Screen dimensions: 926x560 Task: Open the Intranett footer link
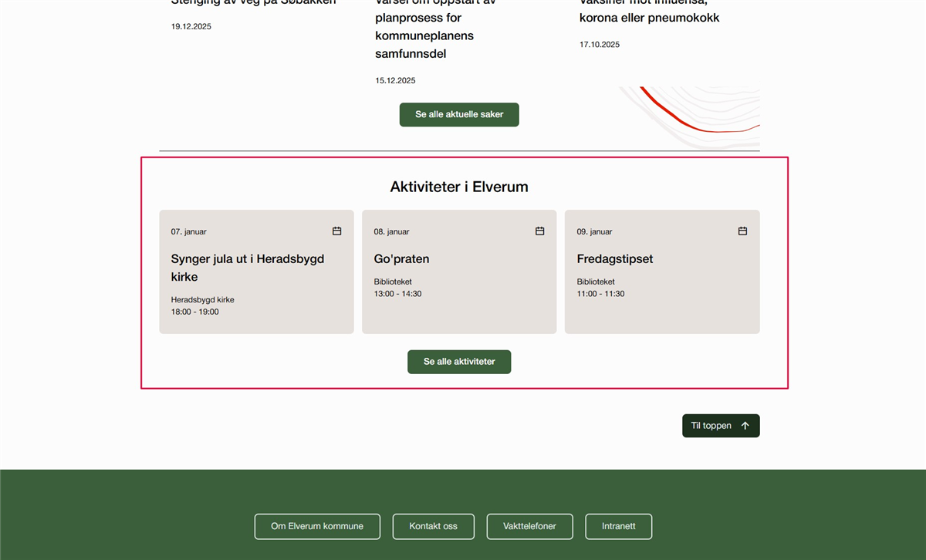(618, 526)
